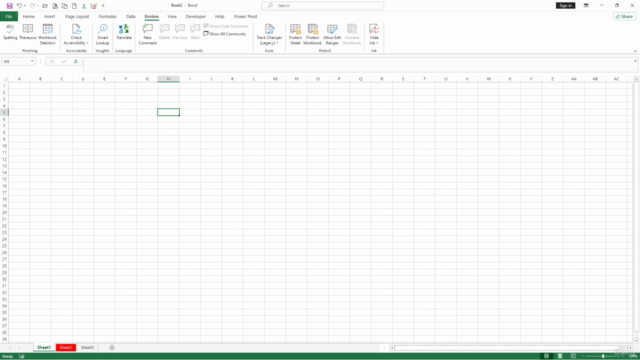This screenshot has height=360, width=640.
Task: Expand the Check Accessibility dropdown arrow
Action: tap(87, 43)
